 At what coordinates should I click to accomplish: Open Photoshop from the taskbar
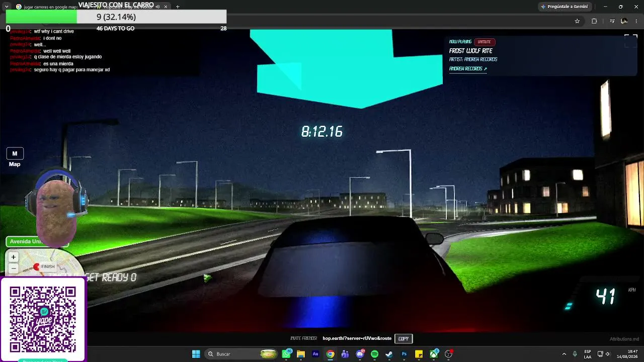(x=404, y=354)
